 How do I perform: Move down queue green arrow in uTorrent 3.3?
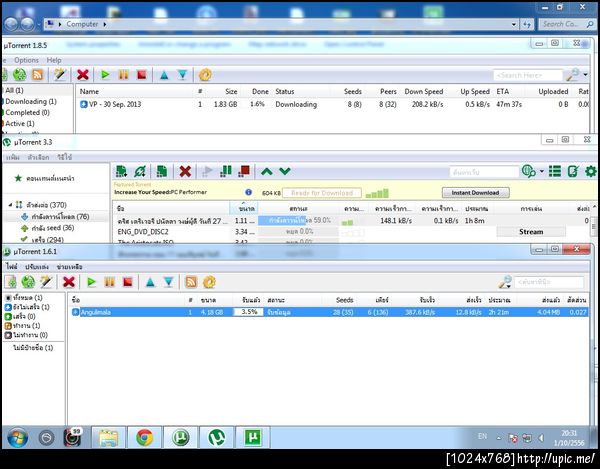coord(285,171)
